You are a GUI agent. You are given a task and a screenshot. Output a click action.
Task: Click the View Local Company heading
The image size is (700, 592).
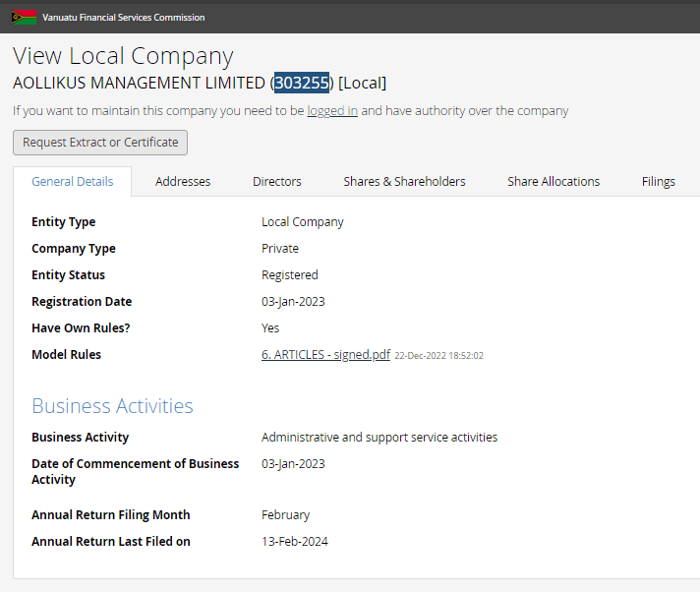(x=123, y=56)
